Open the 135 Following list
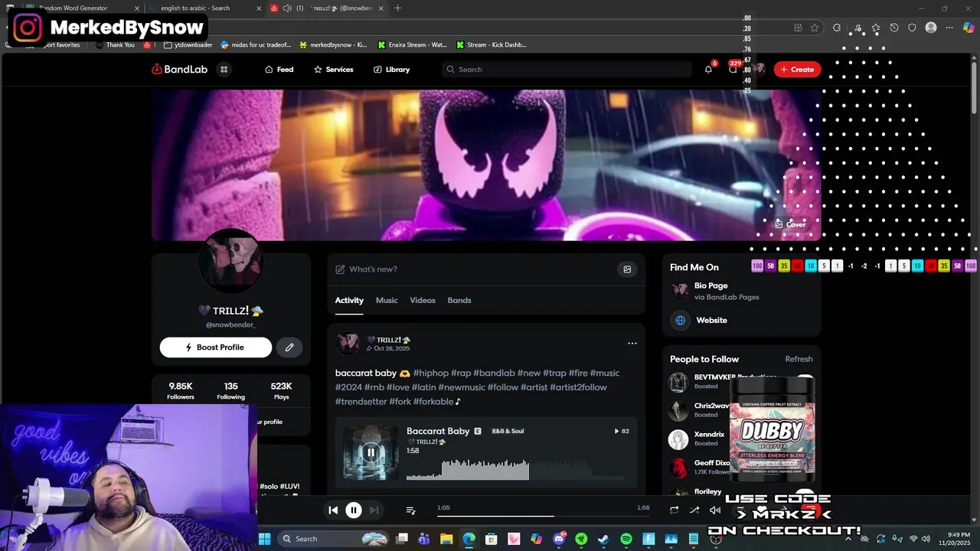The height and width of the screenshot is (551, 980). [x=230, y=391]
